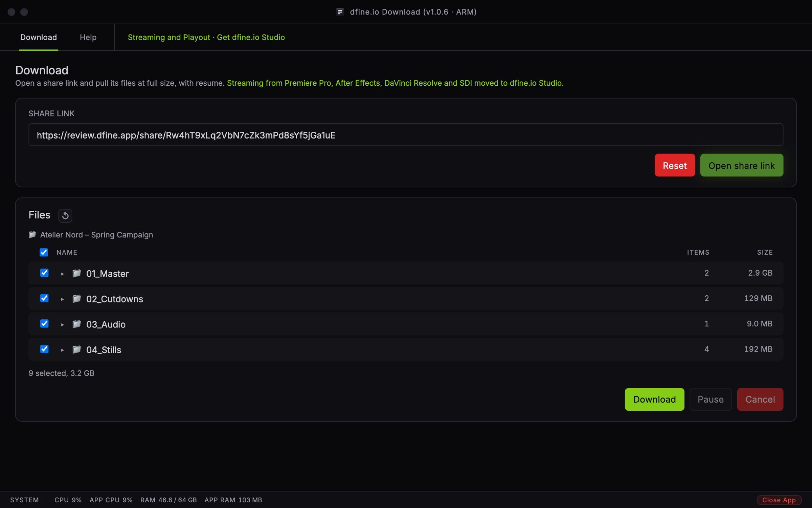Image resolution: width=812 pixels, height=508 pixels.
Task: Click the app logo icon in title bar
Action: click(340, 12)
